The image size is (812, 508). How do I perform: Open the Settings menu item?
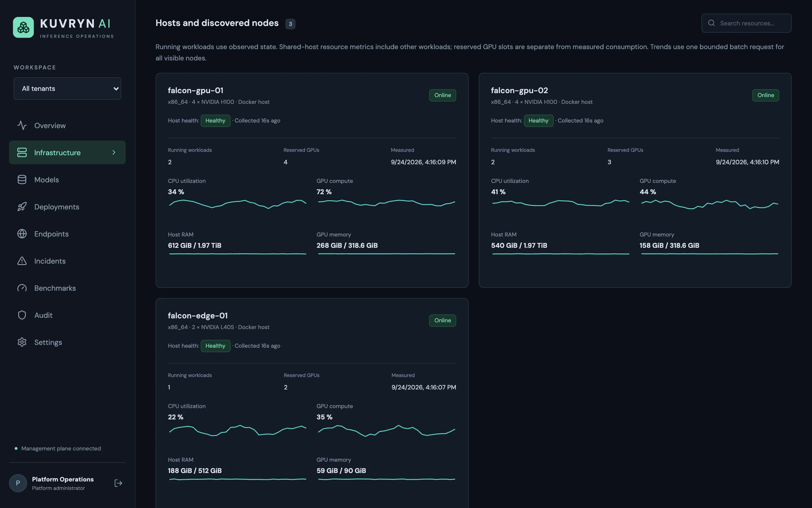[x=67, y=342]
